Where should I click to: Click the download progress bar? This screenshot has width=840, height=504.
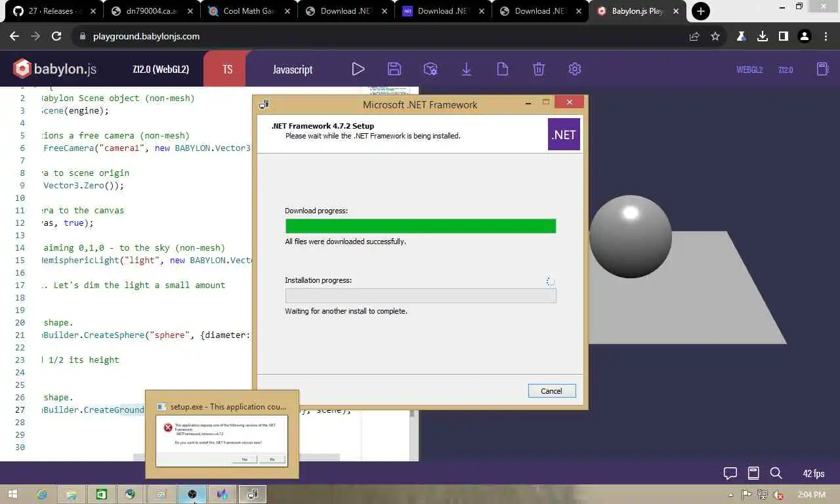421,226
